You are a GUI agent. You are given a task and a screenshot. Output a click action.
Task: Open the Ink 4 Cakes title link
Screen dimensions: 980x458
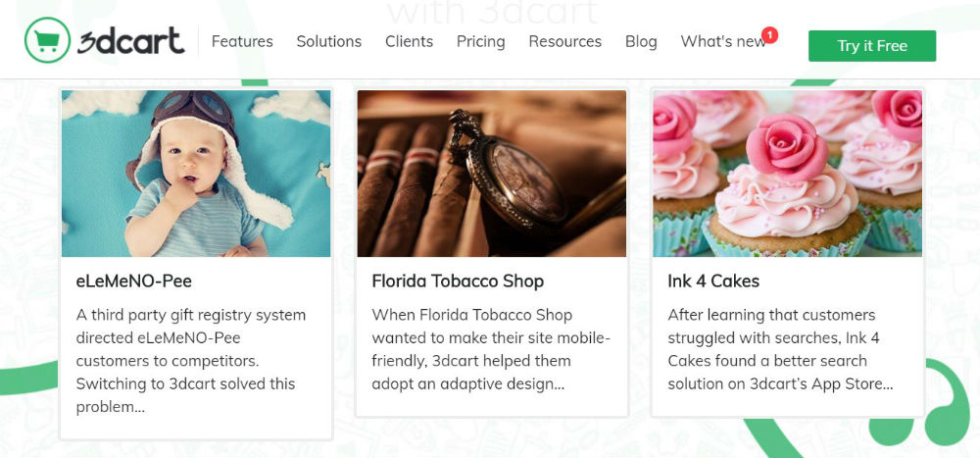713,281
